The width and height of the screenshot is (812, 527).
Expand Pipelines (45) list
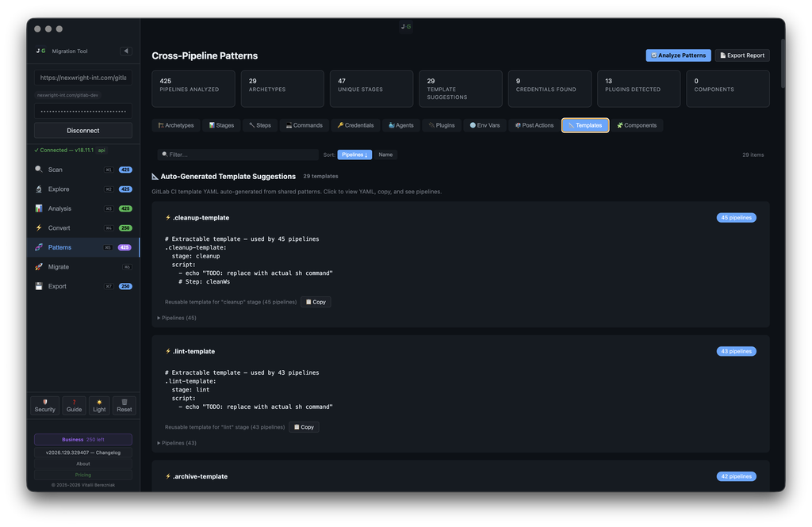pyautogui.click(x=177, y=318)
